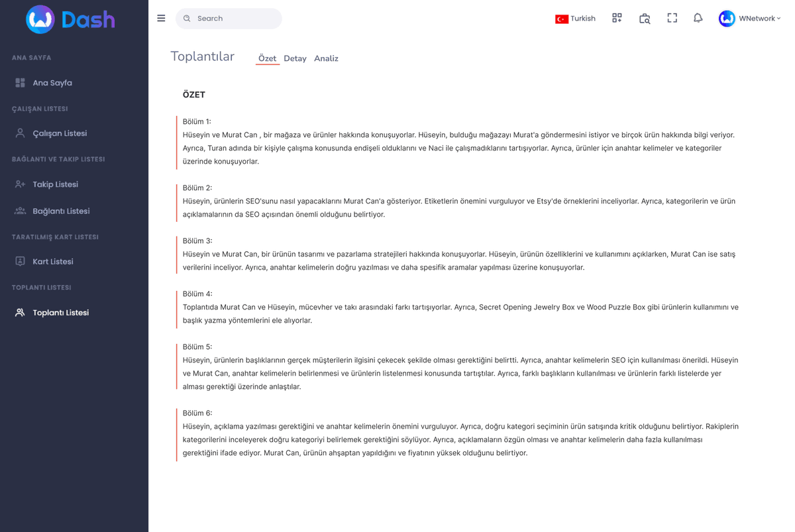This screenshot has width=795, height=532.
Task: Click the briefcase search icon
Action: click(645, 19)
